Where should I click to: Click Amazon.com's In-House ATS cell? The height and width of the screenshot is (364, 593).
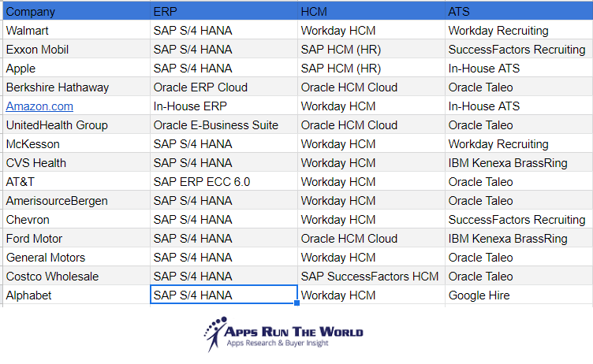[519, 106]
